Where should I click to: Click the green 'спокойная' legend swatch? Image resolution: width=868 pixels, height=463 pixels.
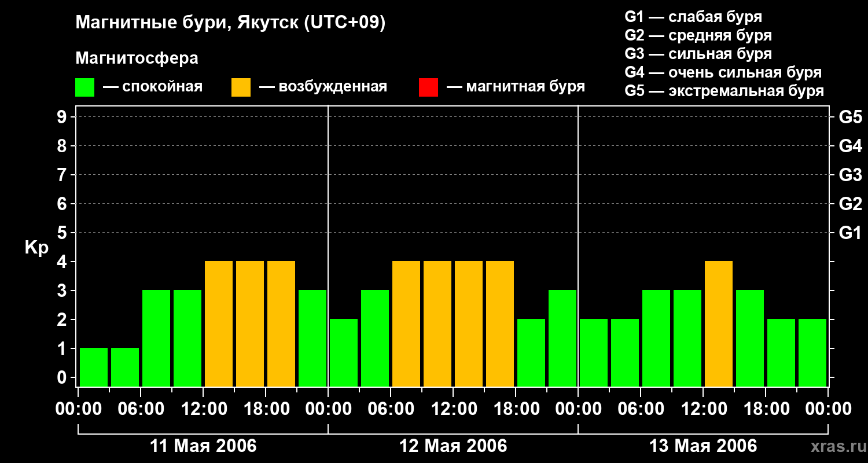tap(84, 87)
